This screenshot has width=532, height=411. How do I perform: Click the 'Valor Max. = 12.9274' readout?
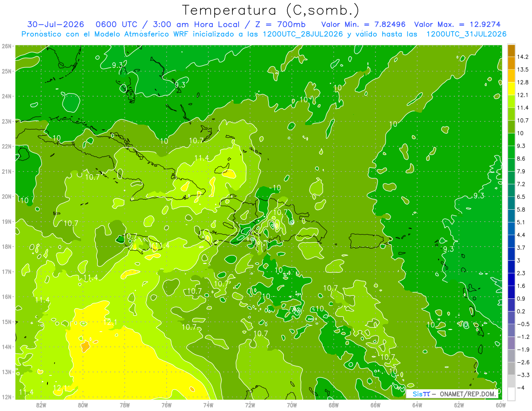click(x=457, y=24)
